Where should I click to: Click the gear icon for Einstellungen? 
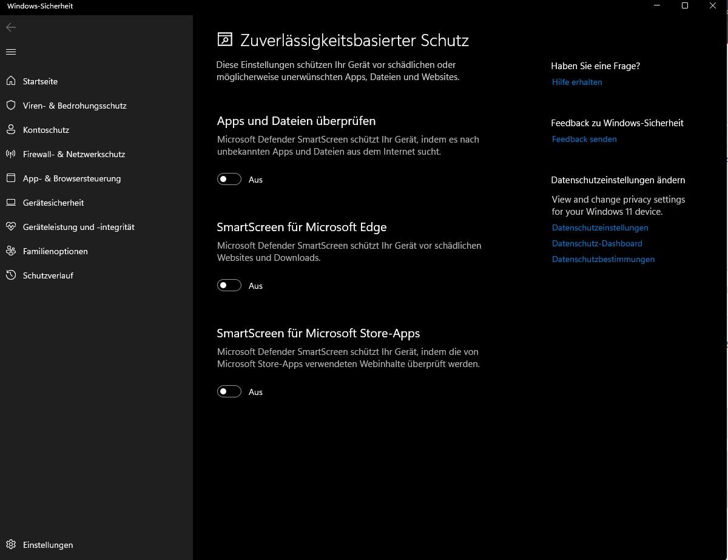pyautogui.click(x=11, y=544)
